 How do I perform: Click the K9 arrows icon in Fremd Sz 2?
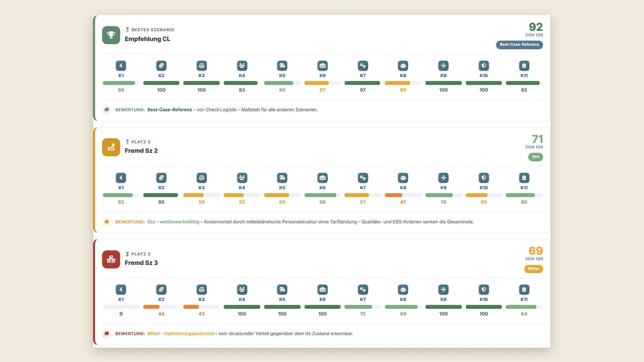[x=443, y=178]
